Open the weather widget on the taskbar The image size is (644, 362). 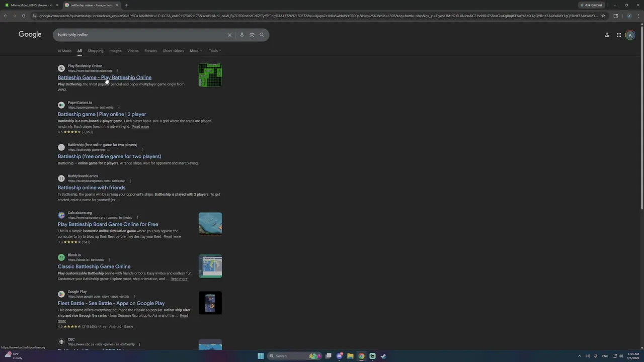coord(14,356)
